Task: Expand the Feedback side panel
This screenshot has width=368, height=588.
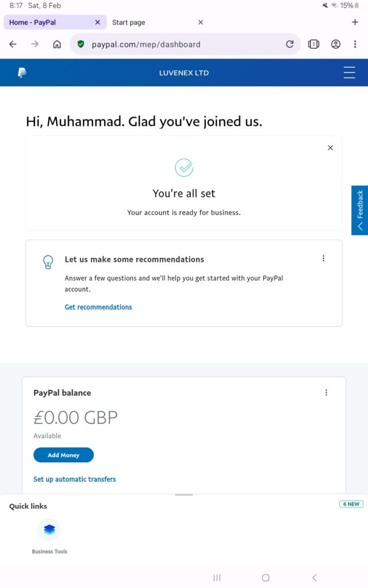Action: pyautogui.click(x=360, y=210)
